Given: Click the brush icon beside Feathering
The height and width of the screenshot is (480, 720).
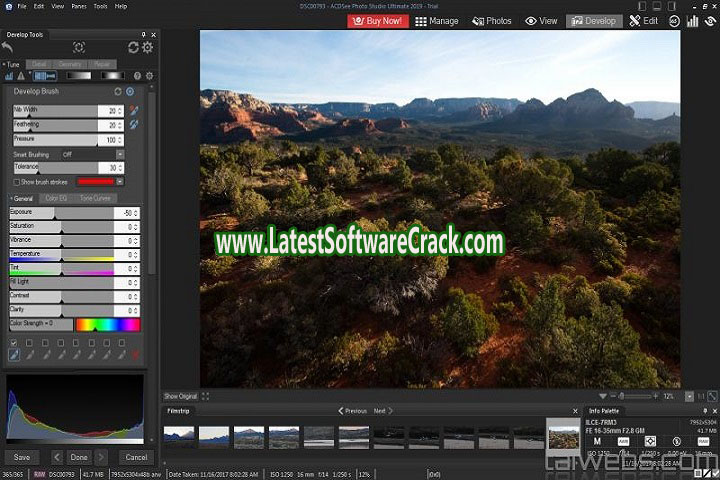Looking at the screenshot, I should (134, 124).
